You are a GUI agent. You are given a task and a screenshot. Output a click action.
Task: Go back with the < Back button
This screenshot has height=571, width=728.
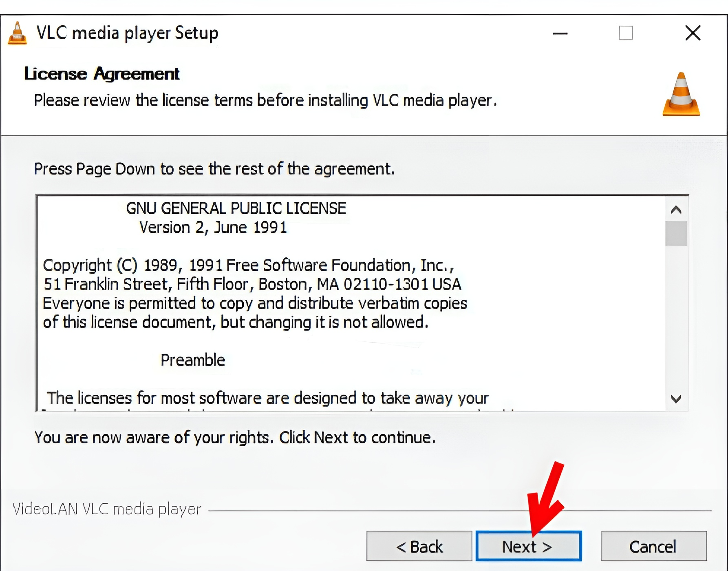pos(419,546)
